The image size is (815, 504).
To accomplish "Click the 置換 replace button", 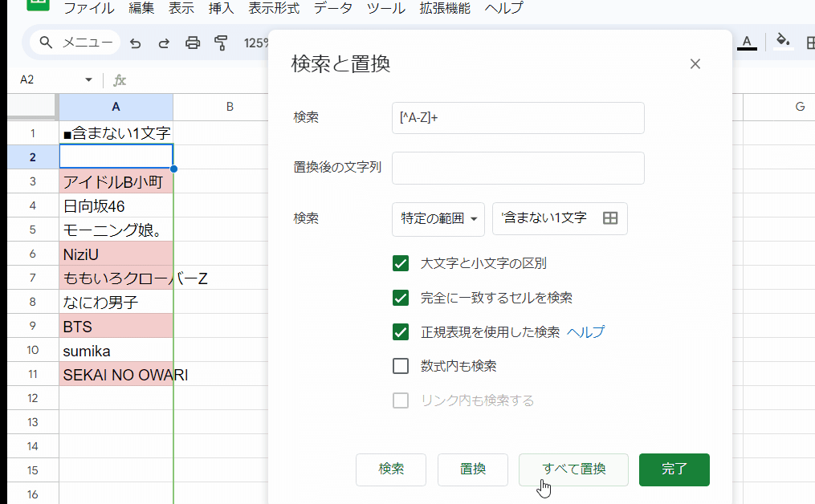I will coord(473,469).
